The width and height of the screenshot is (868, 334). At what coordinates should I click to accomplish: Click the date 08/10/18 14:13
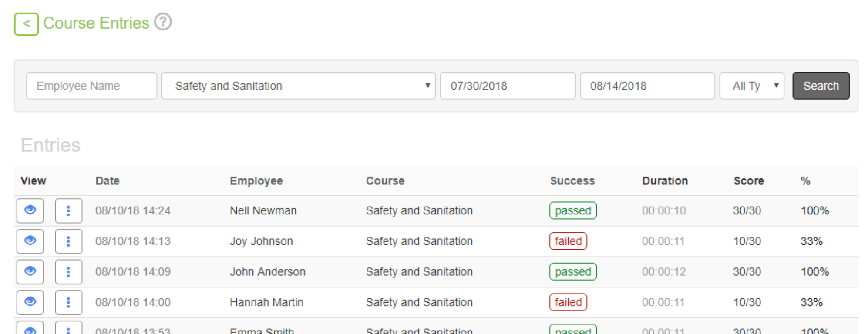pyautogui.click(x=133, y=241)
